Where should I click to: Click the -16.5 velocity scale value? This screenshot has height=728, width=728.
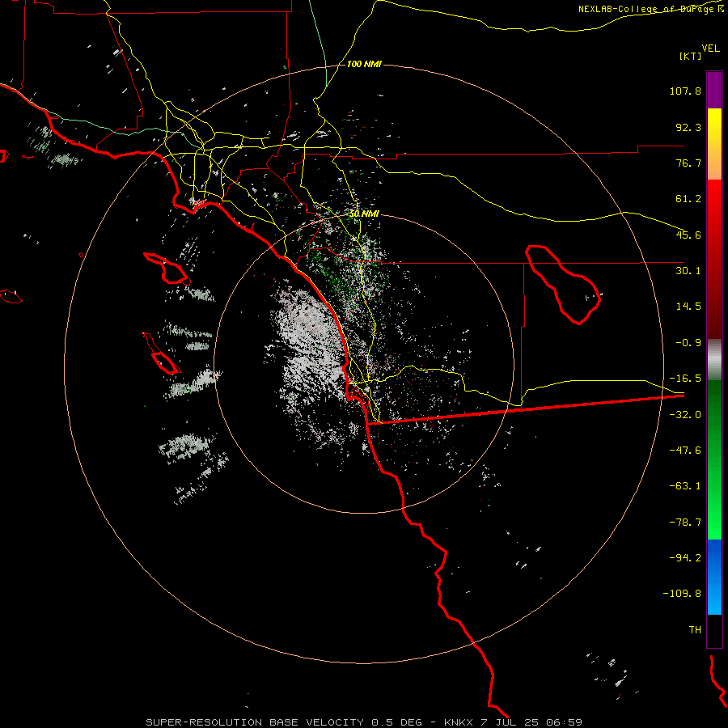[685, 379]
